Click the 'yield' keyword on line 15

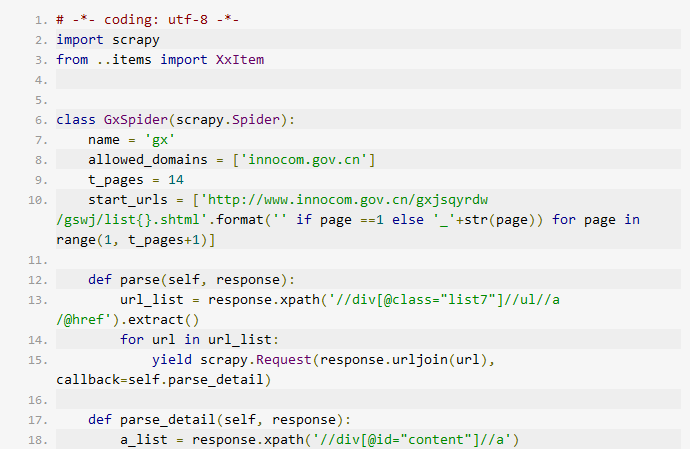(171, 360)
